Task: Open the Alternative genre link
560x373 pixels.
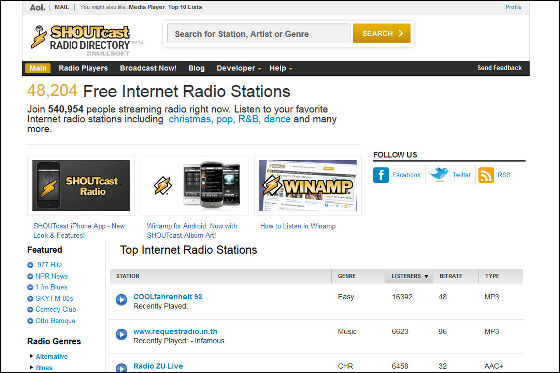Action: coord(51,356)
